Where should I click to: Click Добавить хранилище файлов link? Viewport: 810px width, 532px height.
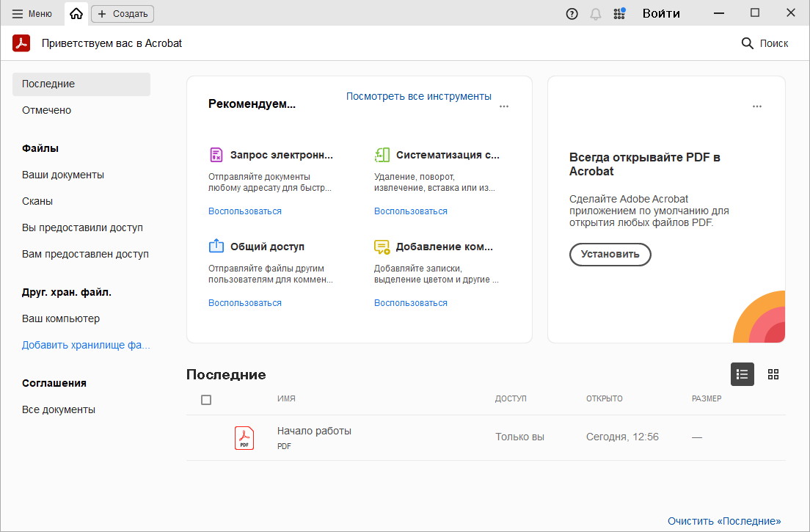point(86,344)
